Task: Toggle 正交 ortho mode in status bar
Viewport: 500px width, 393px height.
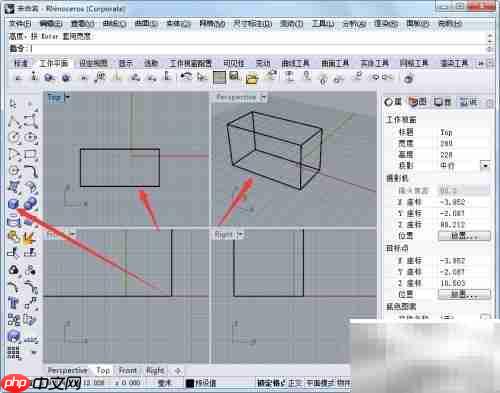Action: pyautogui.click(x=295, y=383)
